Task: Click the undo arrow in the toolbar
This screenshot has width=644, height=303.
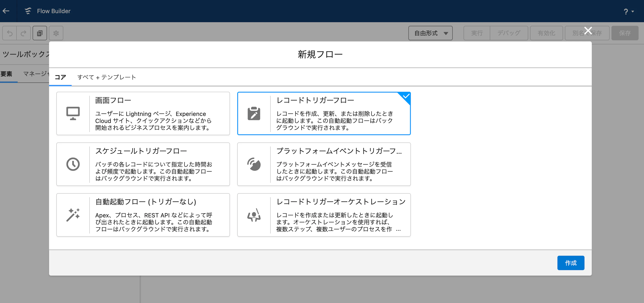Action: point(10,33)
